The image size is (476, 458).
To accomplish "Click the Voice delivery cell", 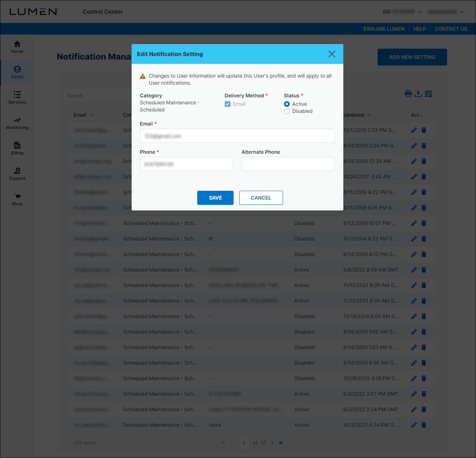I will click(215, 425).
